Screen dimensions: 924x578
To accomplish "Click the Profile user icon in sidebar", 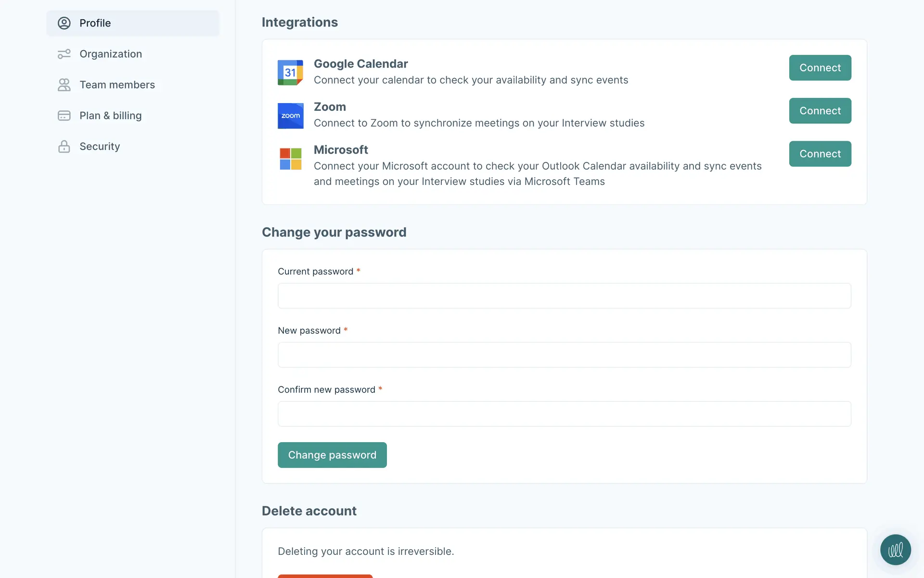I will click(x=64, y=23).
